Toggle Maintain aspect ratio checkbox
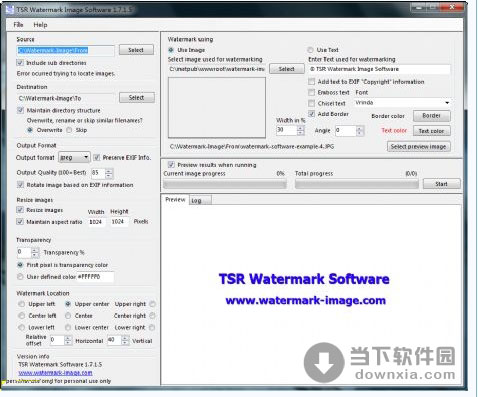 20,222
